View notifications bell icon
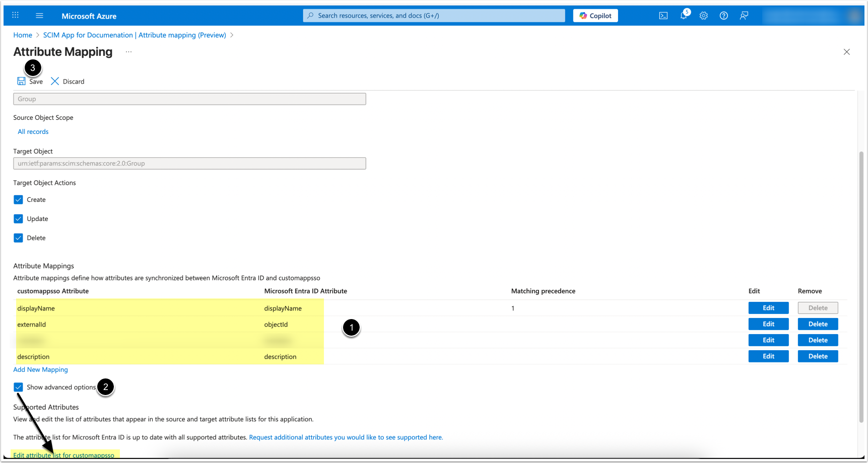 [x=684, y=16]
